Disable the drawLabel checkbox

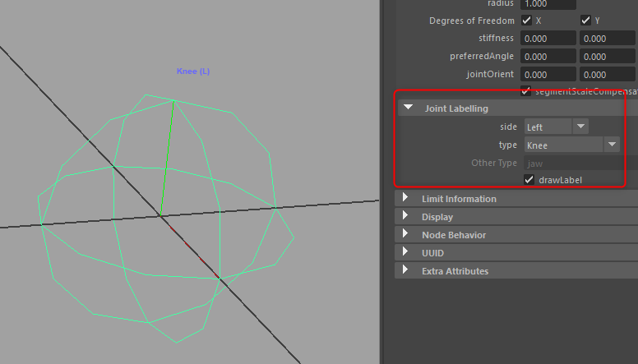(529, 179)
